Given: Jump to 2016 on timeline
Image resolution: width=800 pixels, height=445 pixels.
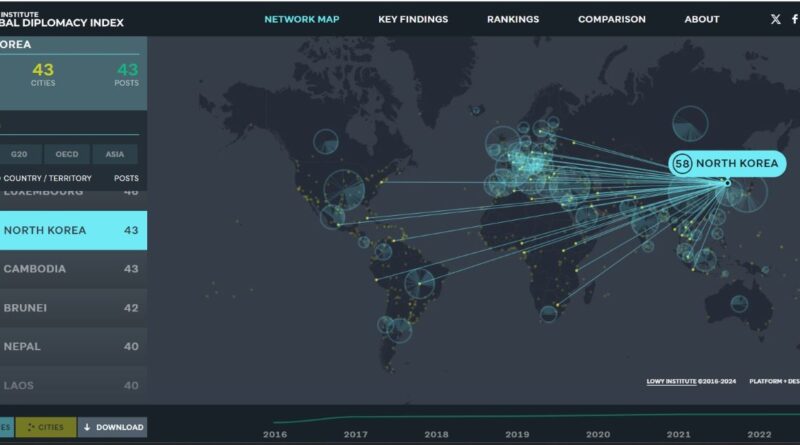Looking at the screenshot, I should [275, 434].
